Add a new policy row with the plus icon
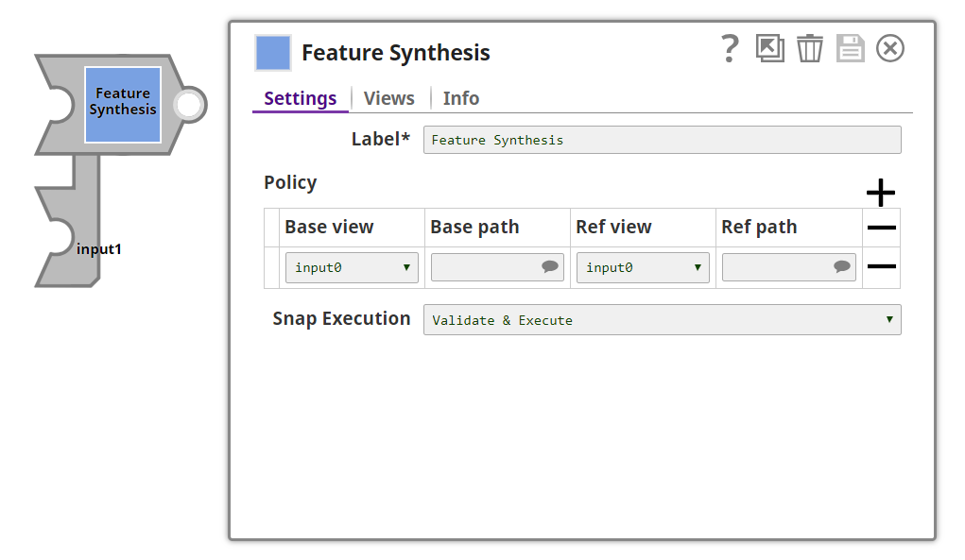 (x=880, y=193)
